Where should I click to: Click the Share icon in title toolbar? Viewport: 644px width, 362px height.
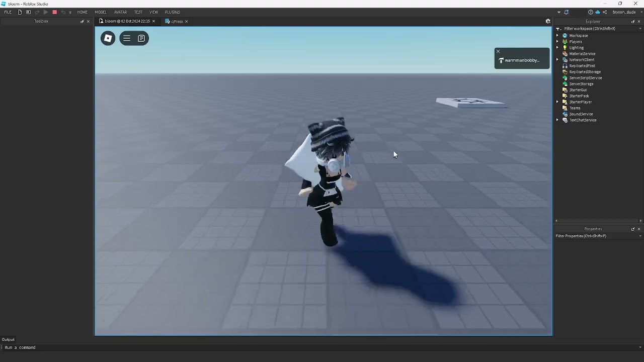(605, 12)
